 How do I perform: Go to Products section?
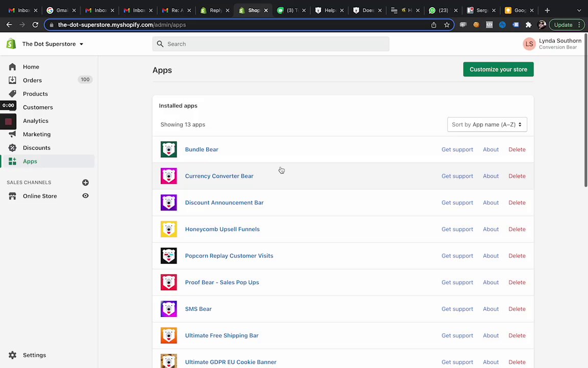click(35, 94)
